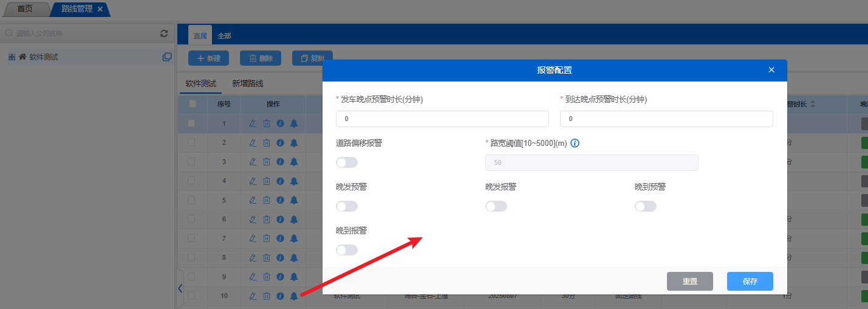The image size is (868, 309).
Task: Switch to the 全部 tab
Action: [224, 36]
